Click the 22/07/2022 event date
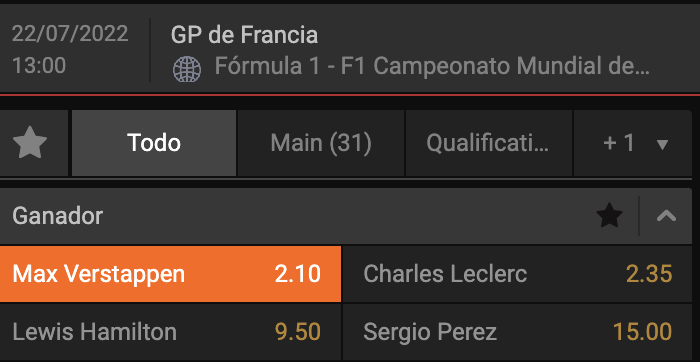 (70, 34)
